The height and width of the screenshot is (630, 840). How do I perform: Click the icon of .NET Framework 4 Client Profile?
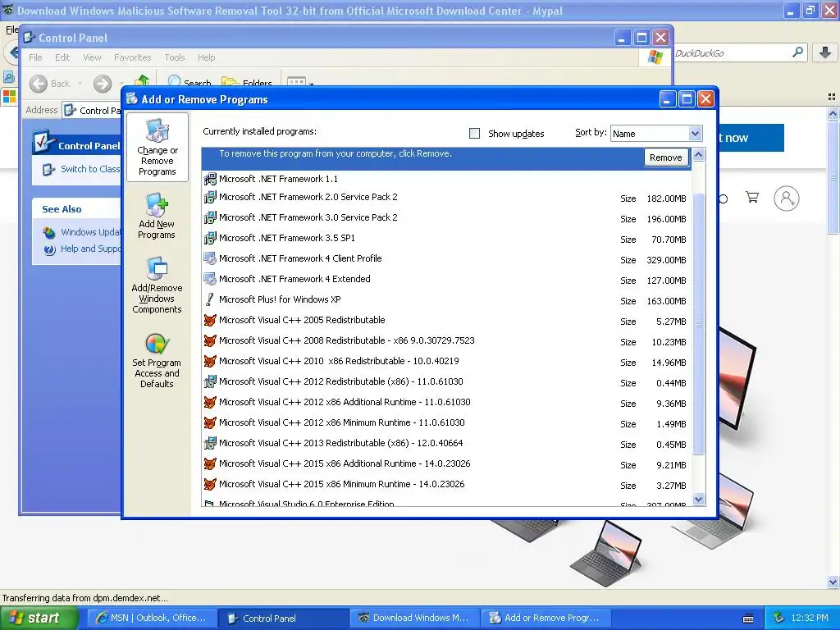coord(210,258)
